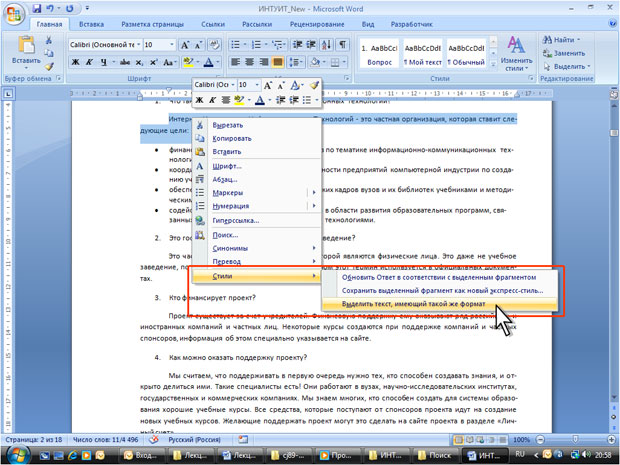Click Clear Formatting icon in ribbon
Viewport: 620px width, 465px height.
(x=214, y=45)
